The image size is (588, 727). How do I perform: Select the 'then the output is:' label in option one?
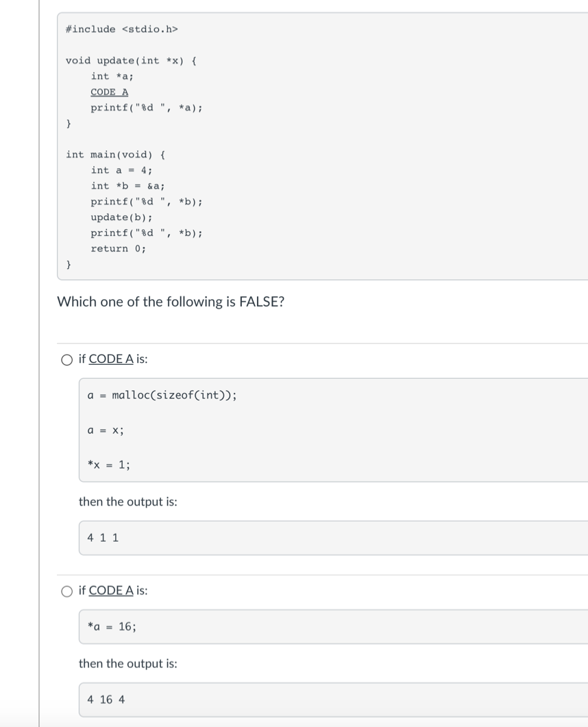126,501
